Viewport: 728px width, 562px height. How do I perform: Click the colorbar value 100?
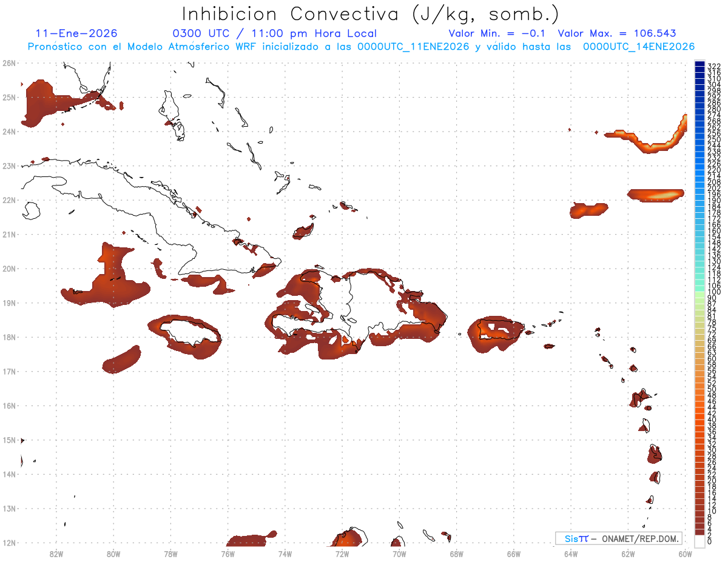click(714, 292)
